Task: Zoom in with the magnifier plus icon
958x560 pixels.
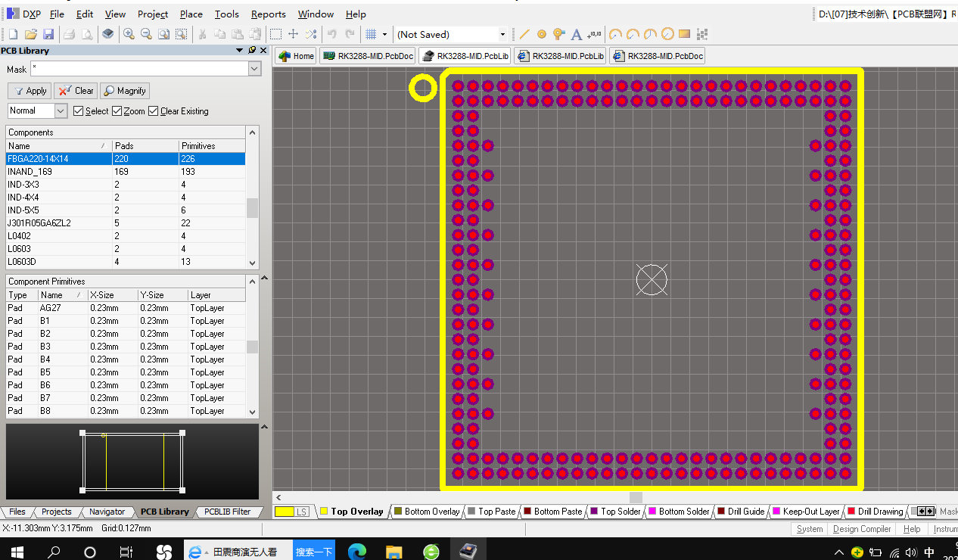Action: point(129,34)
